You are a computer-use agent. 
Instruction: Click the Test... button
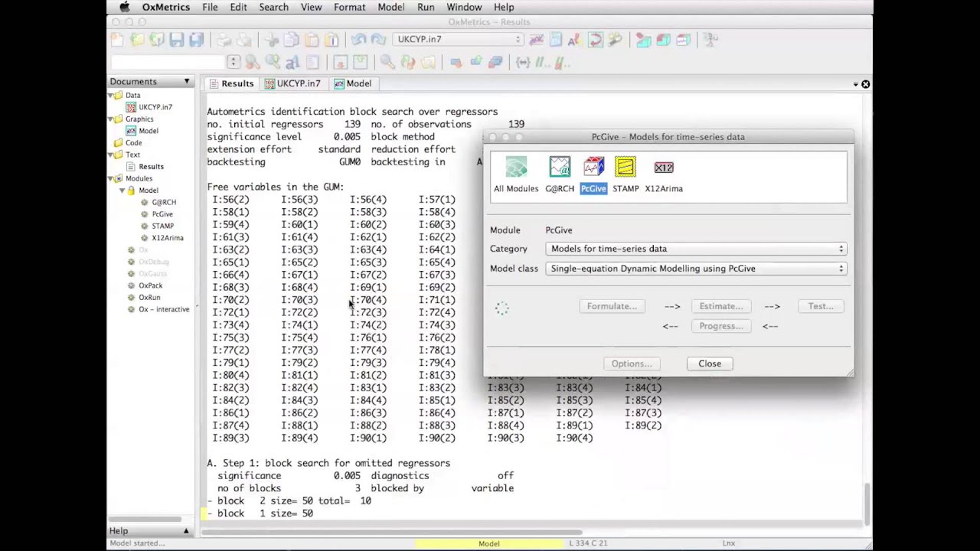pyautogui.click(x=821, y=306)
